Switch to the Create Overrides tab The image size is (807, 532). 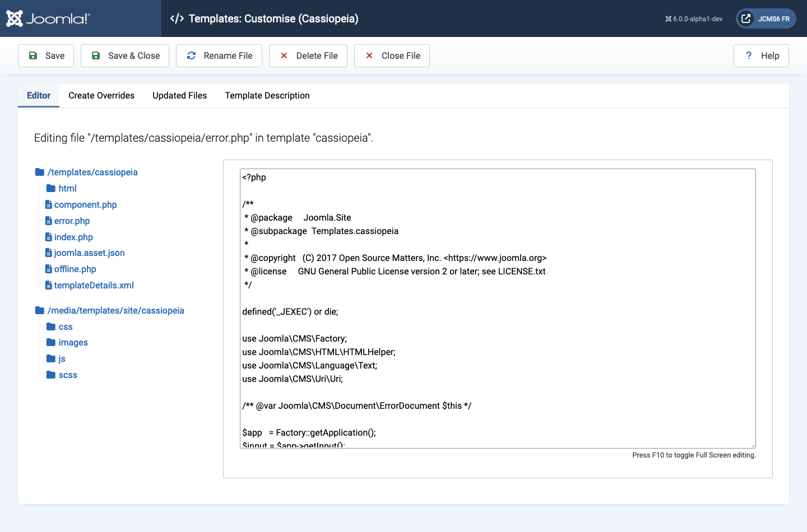click(101, 95)
